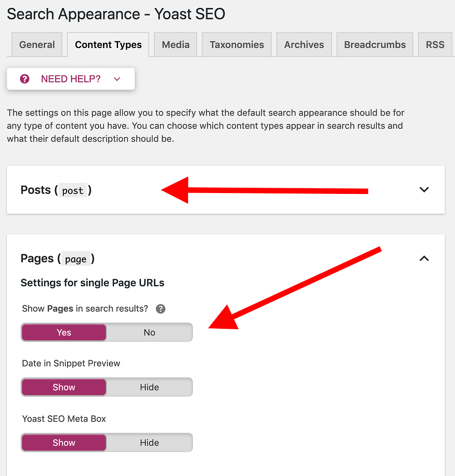Hide the Yoast SEO Meta Box
This screenshot has width=455, height=476.
pyautogui.click(x=149, y=443)
